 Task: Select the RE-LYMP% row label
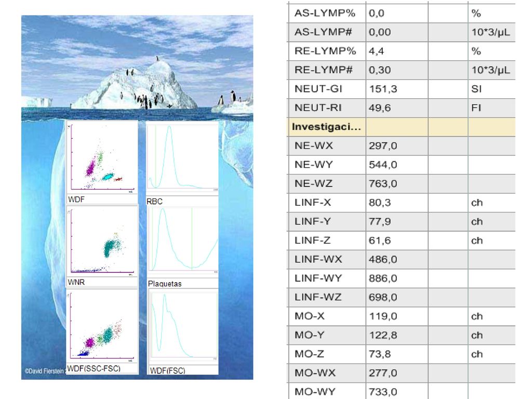pyautogui.click(x=325, y=51)
